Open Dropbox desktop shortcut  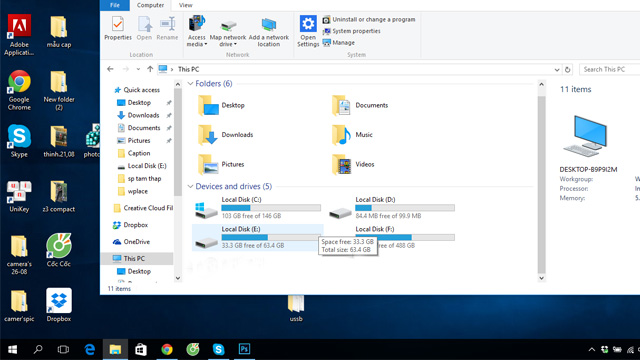59,305
